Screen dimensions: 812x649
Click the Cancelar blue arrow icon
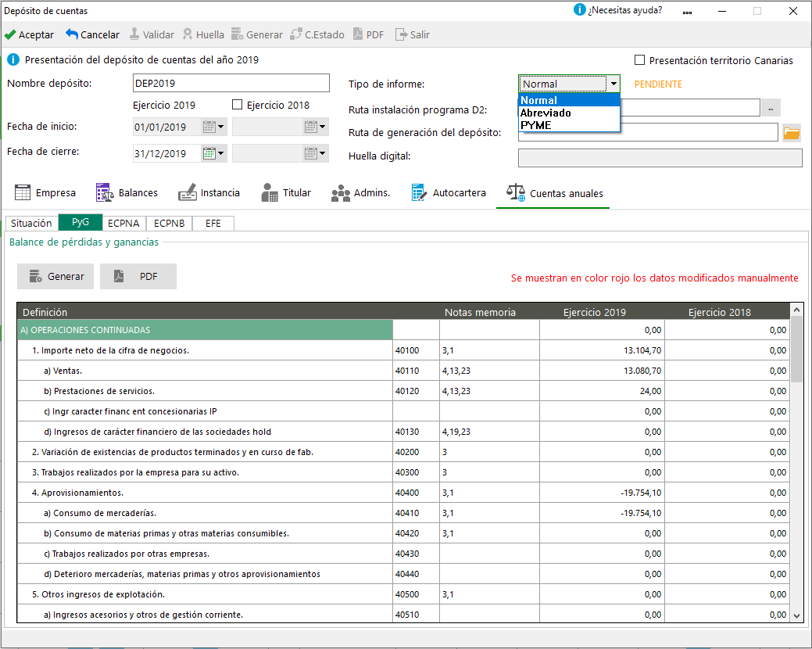tap(71, 34)
